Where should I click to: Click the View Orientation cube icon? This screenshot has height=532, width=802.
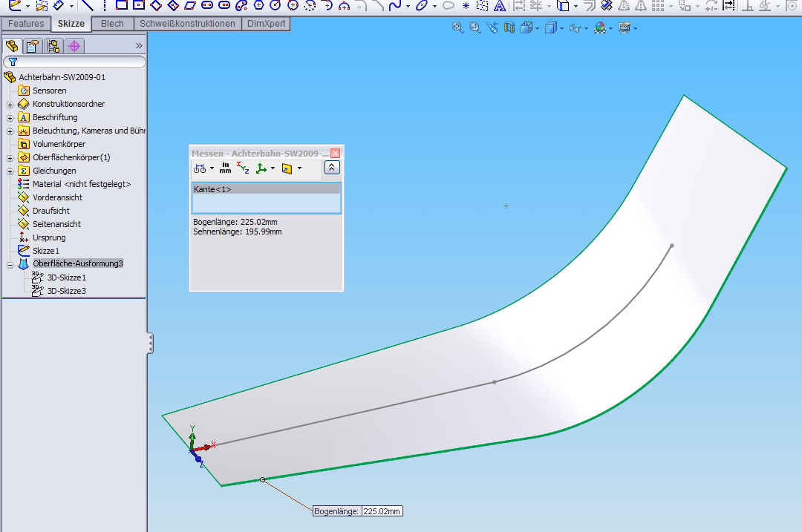526,27
